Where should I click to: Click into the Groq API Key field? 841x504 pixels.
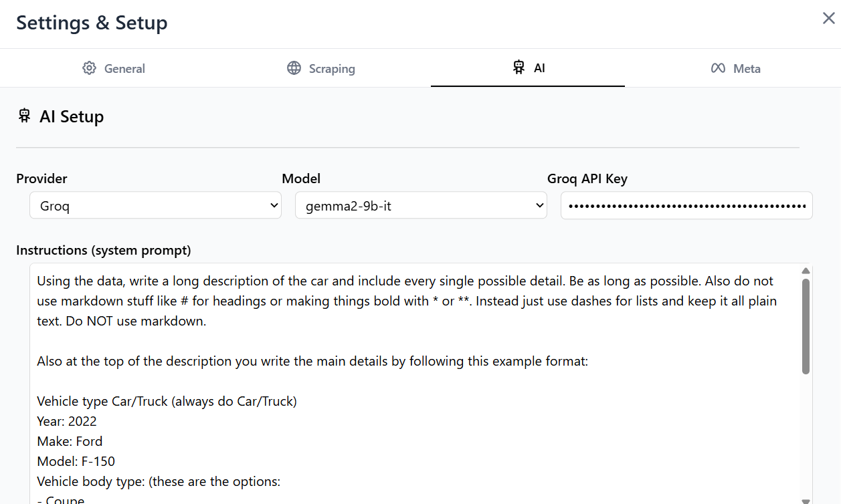[686, 205]
